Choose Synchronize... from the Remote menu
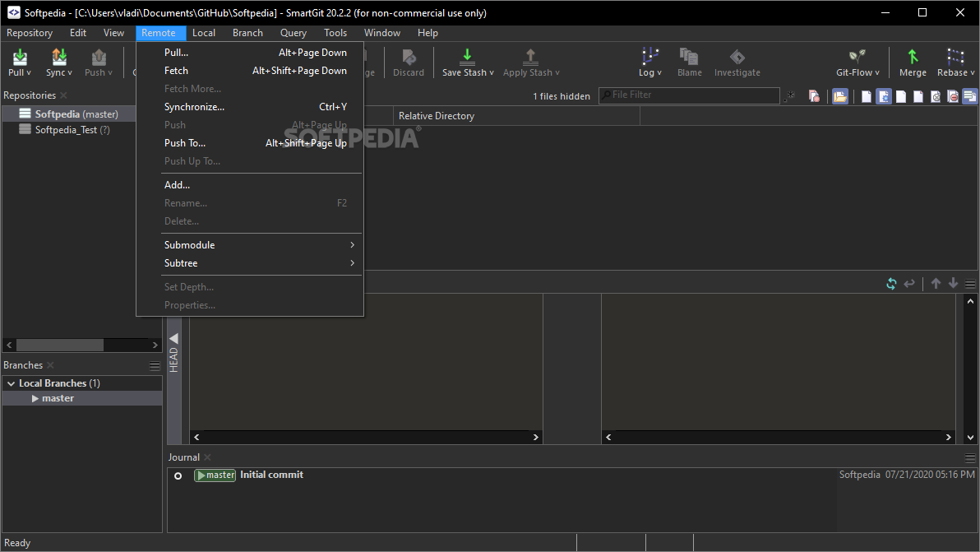Screen dimensions: 980x552 [x=250, y=107]
